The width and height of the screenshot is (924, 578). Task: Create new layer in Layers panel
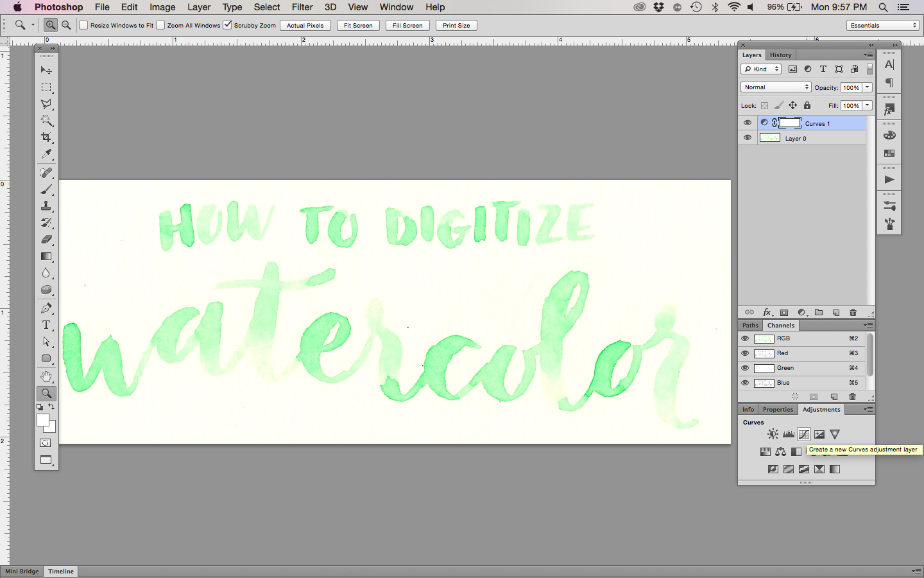(836, 313)
